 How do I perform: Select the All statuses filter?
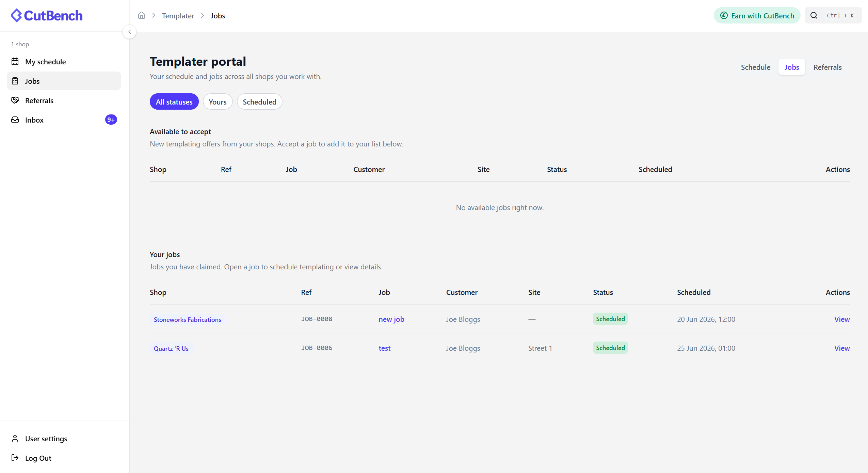(174, 102)
